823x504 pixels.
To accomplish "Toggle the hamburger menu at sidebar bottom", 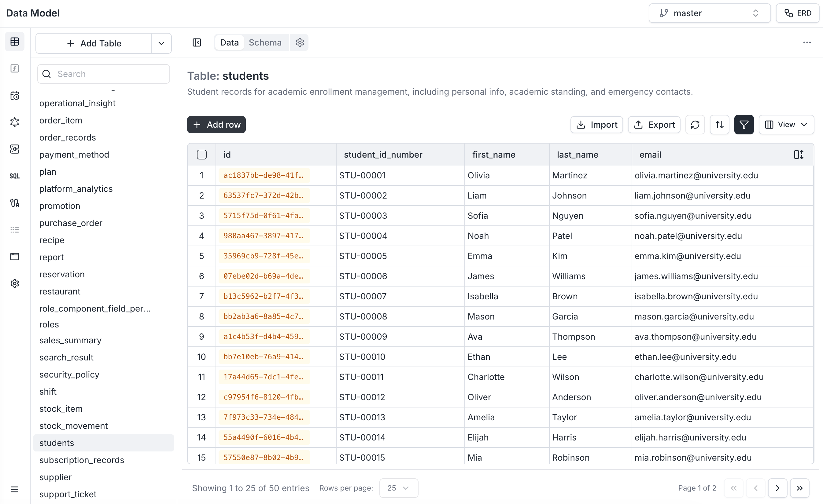I will 15,489.
